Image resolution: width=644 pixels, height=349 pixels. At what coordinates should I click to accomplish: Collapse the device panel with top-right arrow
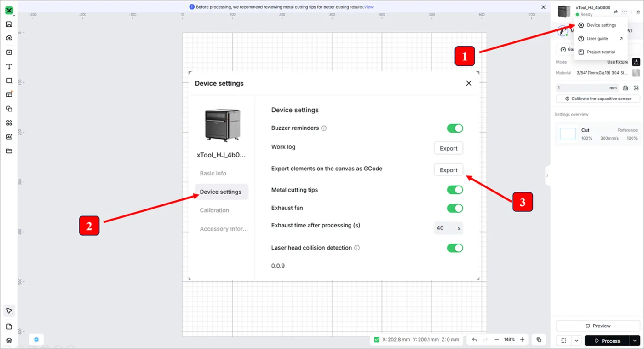coord(638,12)
